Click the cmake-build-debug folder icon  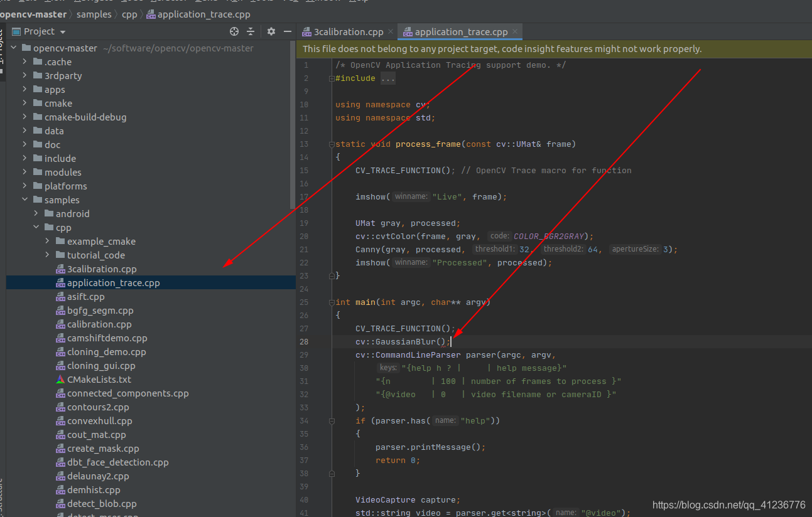tap(38, 117)
